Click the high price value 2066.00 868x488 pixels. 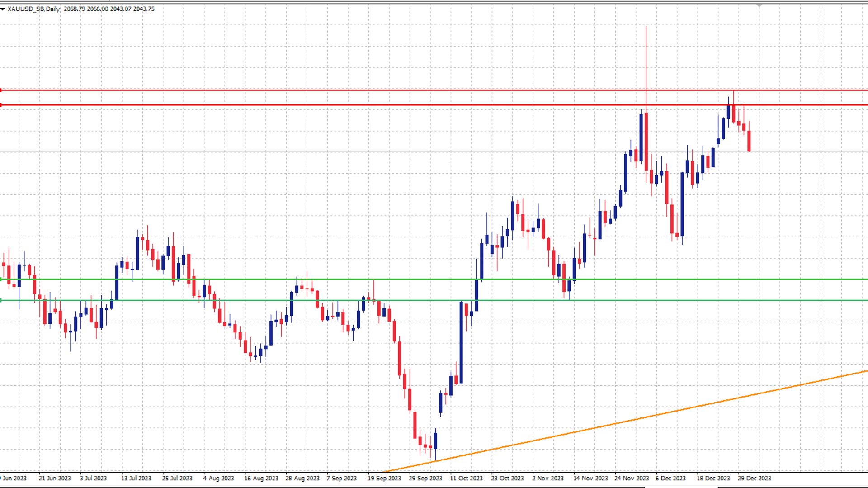98,9
